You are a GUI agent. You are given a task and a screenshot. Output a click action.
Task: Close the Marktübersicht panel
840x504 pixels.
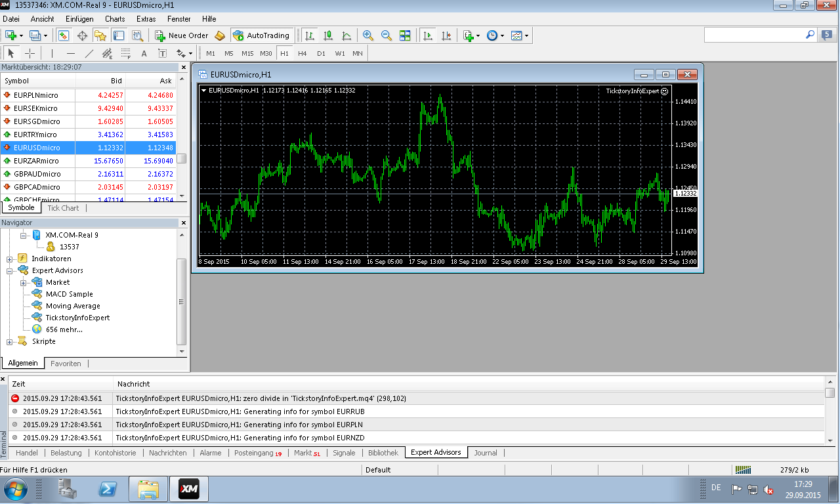pos(184,67)
